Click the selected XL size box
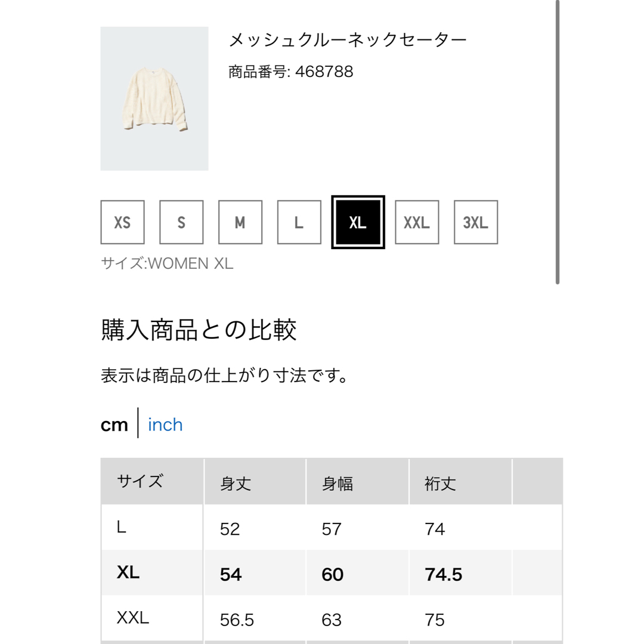The width and height of the screenshot is (644, 644). (358, 222)
